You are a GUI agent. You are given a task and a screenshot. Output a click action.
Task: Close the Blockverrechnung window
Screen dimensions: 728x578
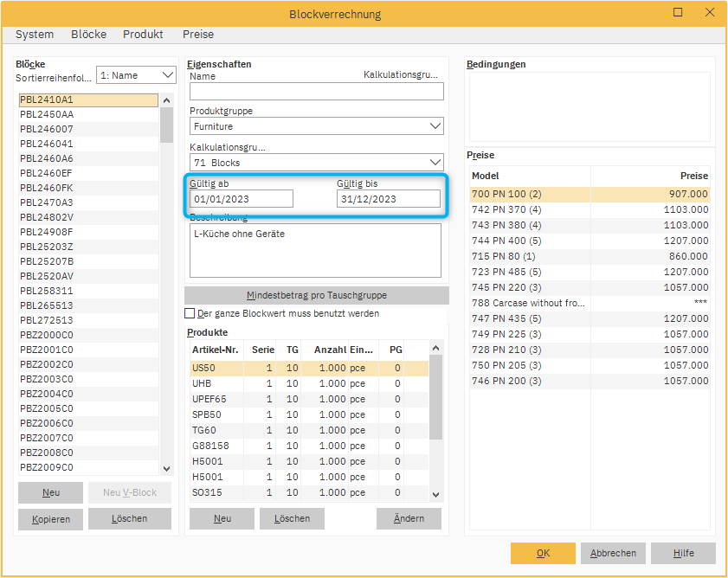point(709,12)
